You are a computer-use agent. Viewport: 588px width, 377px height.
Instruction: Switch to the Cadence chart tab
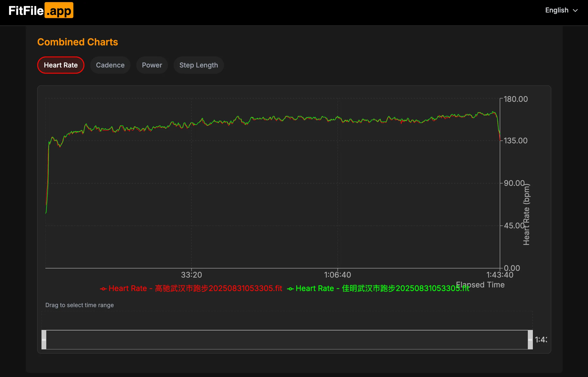click(110, 65)
